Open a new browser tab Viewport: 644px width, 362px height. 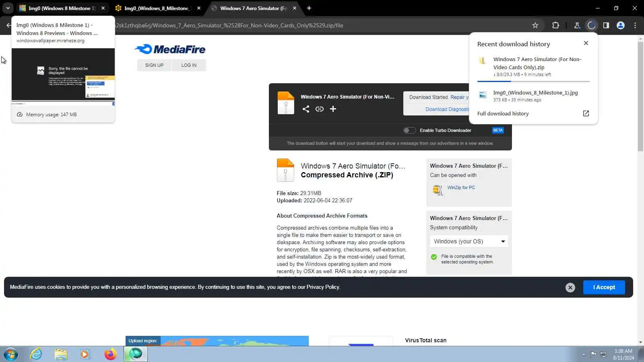tap(309, 8)
